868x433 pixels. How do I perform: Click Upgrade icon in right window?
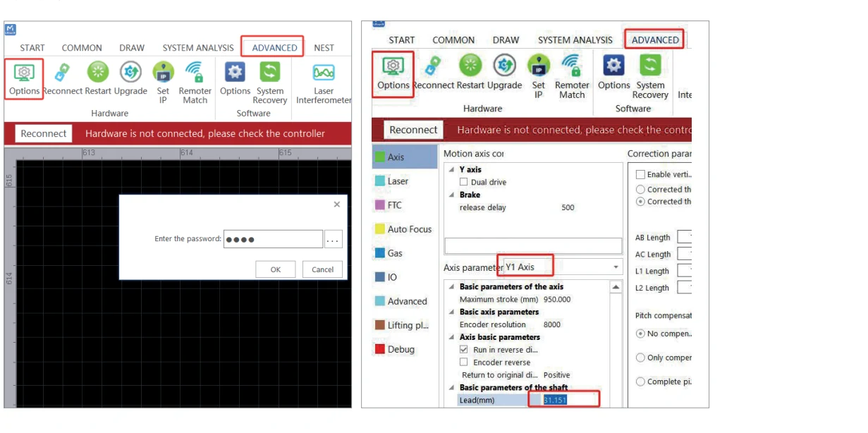(x=503, y=66)
